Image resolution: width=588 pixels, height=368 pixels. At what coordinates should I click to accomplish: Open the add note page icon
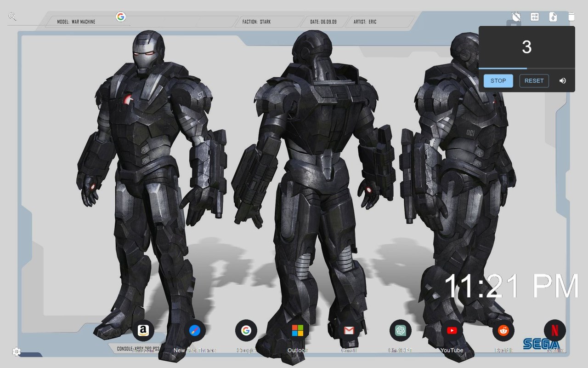(x=553, y=17)
